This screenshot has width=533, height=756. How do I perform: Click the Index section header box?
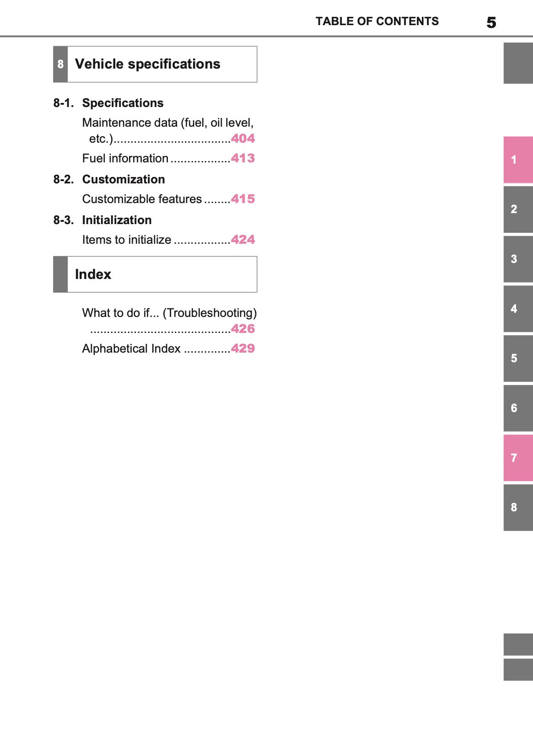[155, 274]
